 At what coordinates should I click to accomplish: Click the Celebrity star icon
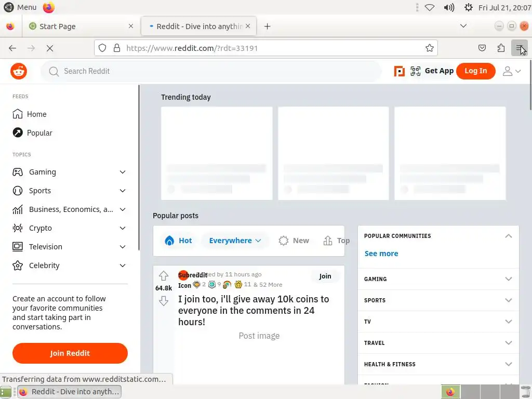coord(18,265)
